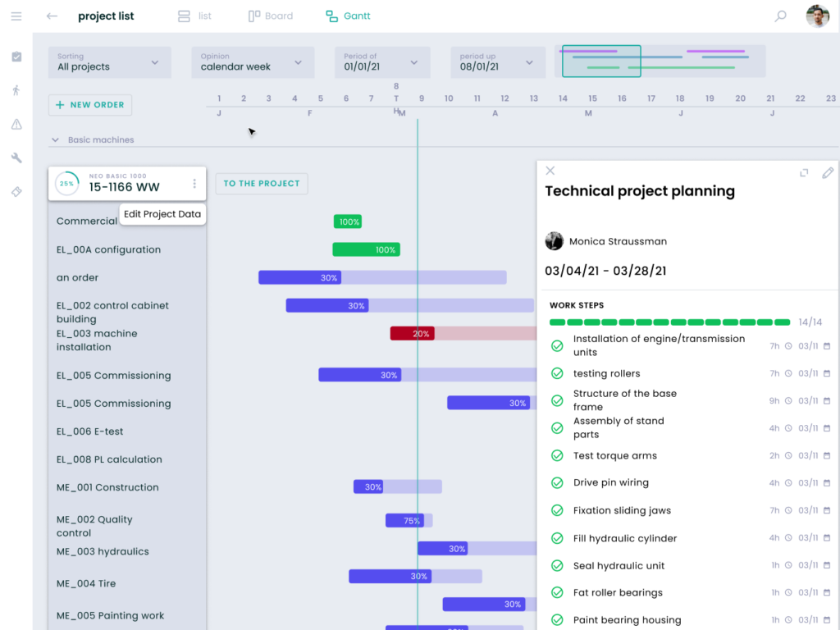
Task: Open the hamburger menu in top left corner
Action: pyautogui.click(x=16, y=16)
